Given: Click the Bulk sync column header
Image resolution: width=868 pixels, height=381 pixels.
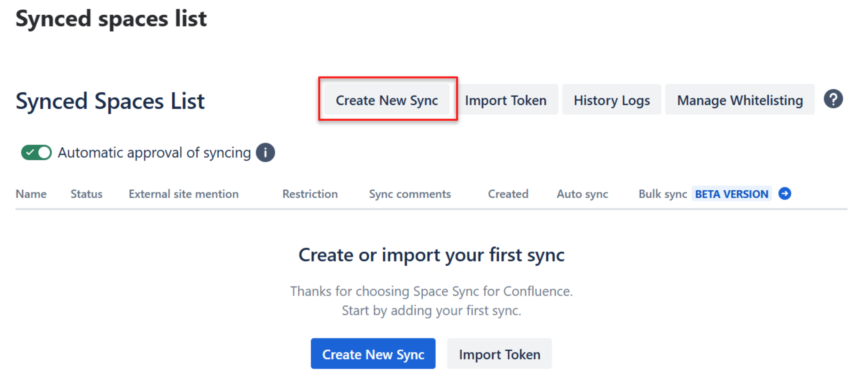Looking at the screenshot, I should click(x=663, y=194).
